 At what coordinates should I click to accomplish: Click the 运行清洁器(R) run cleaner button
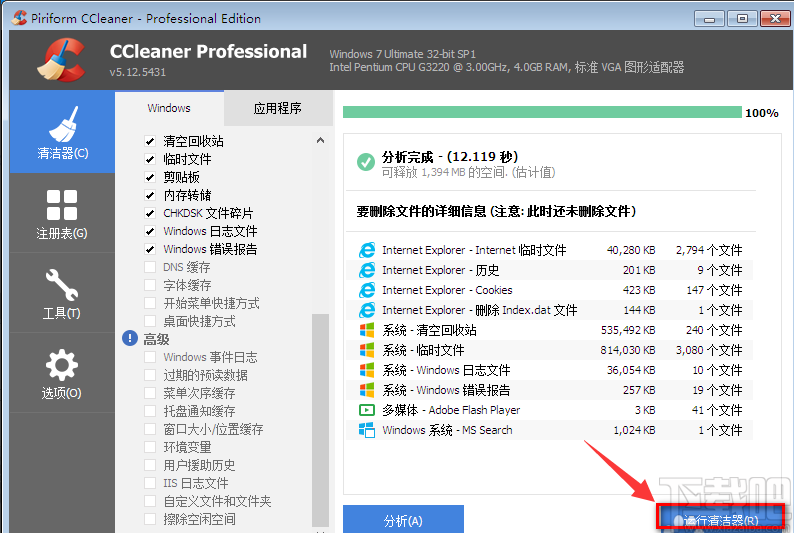coord(720,519)
